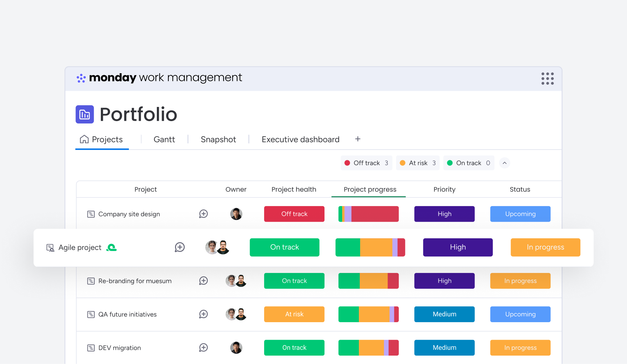Change High priority of Company site design
The height and width of the screenshot is (364, 627).
tap(444, 214)
